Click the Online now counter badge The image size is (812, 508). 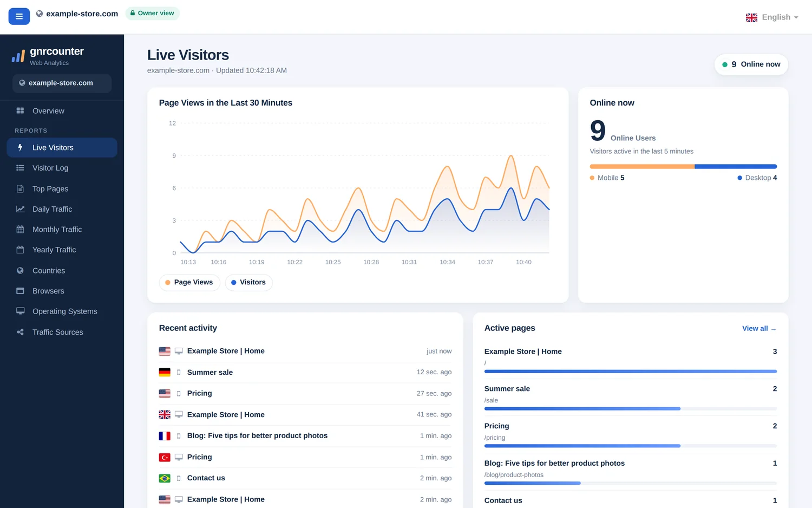pos(751,64)
